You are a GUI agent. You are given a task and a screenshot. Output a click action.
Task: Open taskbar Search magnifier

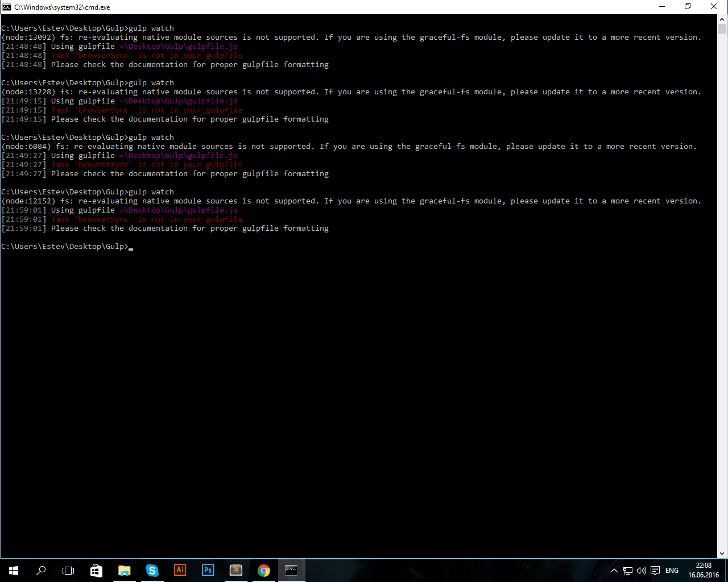click(x=41, y=571)
